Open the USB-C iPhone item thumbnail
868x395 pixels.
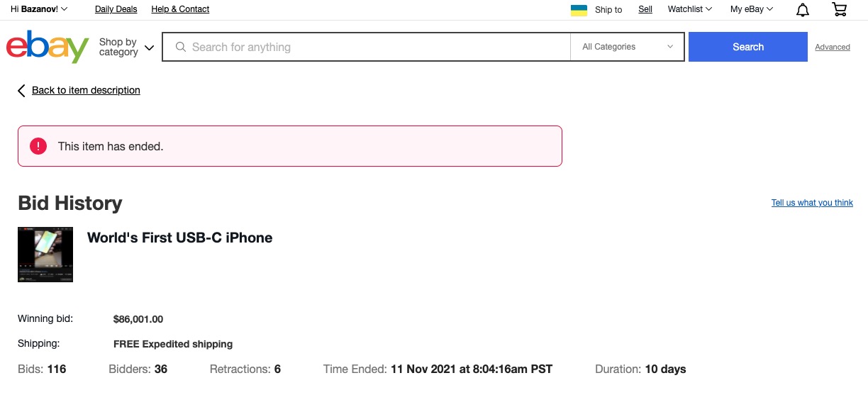click(x=45, y=255)
